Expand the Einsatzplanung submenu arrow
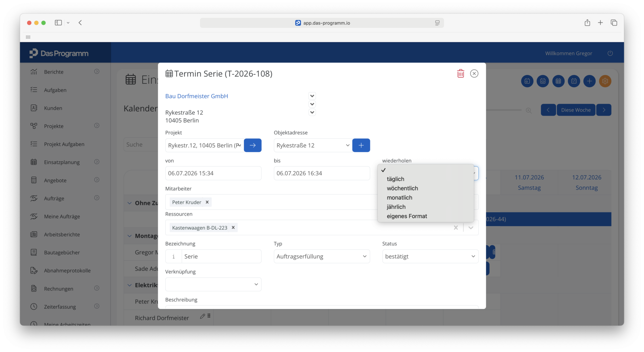This screenshot has width=644, height=352. pos(97,162)
